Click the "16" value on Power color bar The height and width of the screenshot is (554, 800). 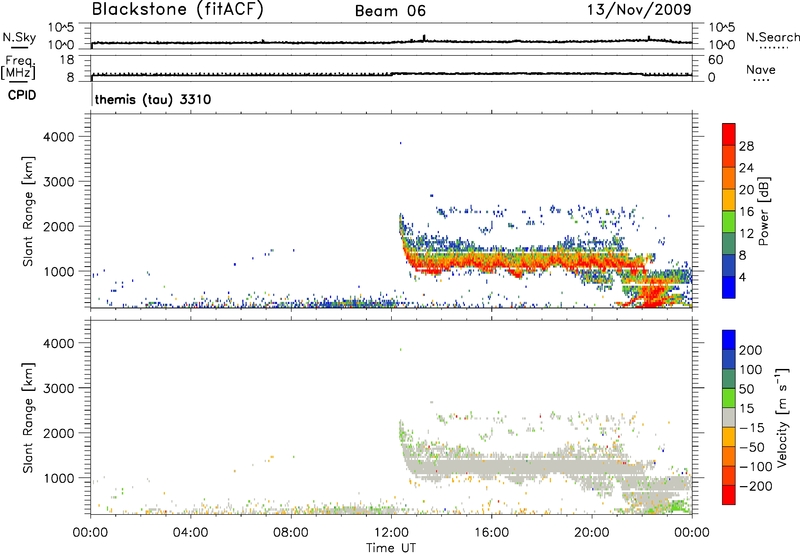(746, 211)
